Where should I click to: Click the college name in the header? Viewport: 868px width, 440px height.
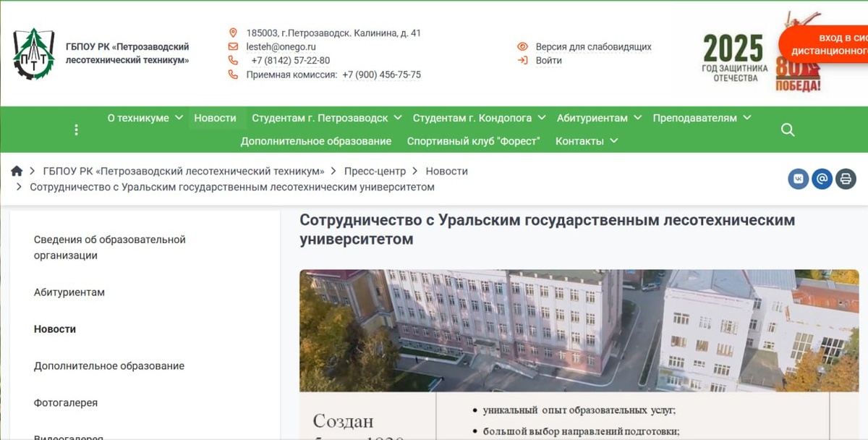[x=127, y=54]
